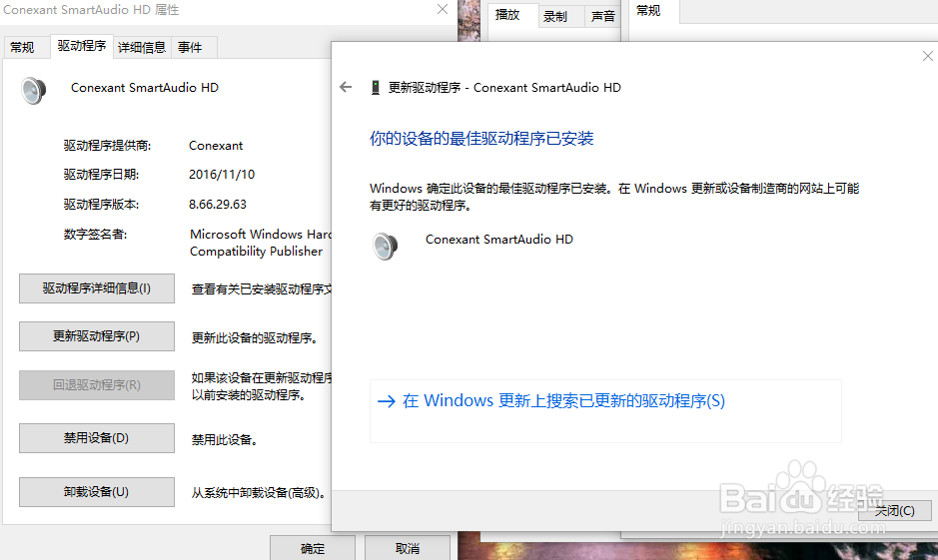Click 禁用设备(D) button
Viewport: 938px width, 560px height.
click(x=97, y=438)
